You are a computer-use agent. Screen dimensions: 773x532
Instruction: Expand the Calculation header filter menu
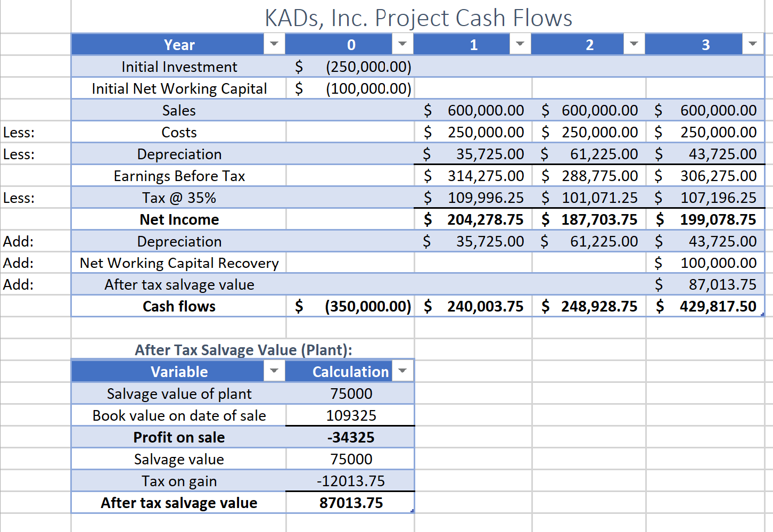point(403,371)
